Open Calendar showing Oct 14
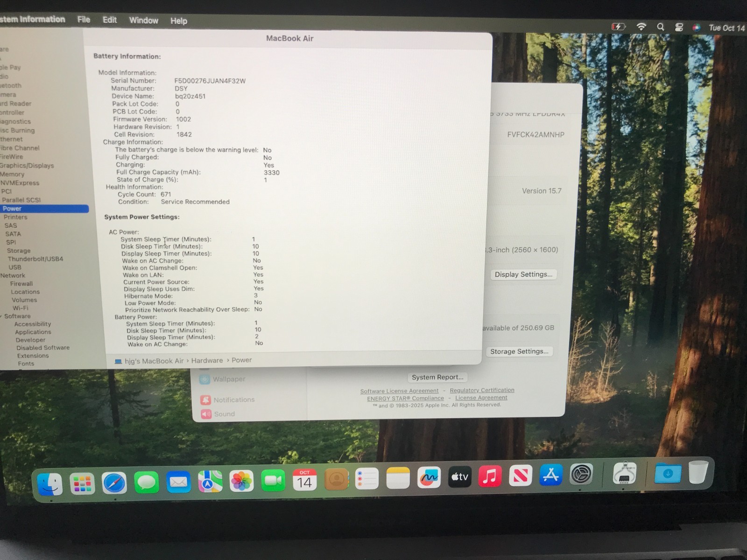This screenshot has width=747, height=560. pyautogui.click(x=304, y=480)
